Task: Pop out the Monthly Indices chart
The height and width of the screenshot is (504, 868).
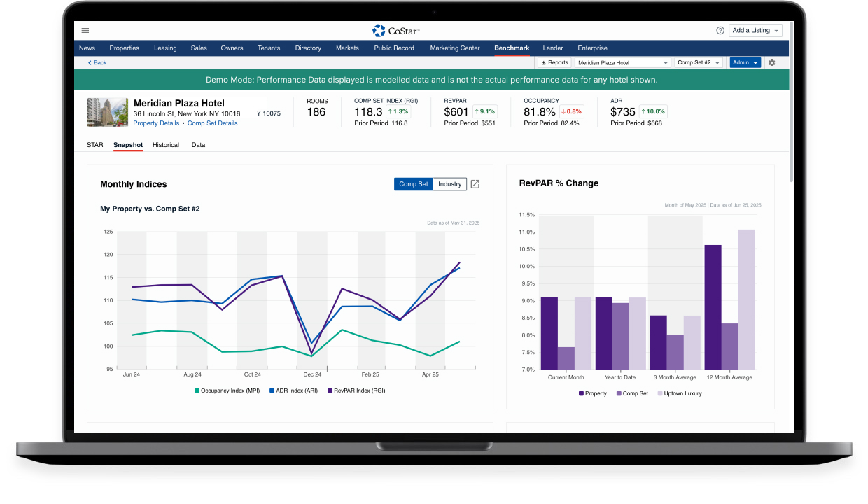Action: [475, 184]
